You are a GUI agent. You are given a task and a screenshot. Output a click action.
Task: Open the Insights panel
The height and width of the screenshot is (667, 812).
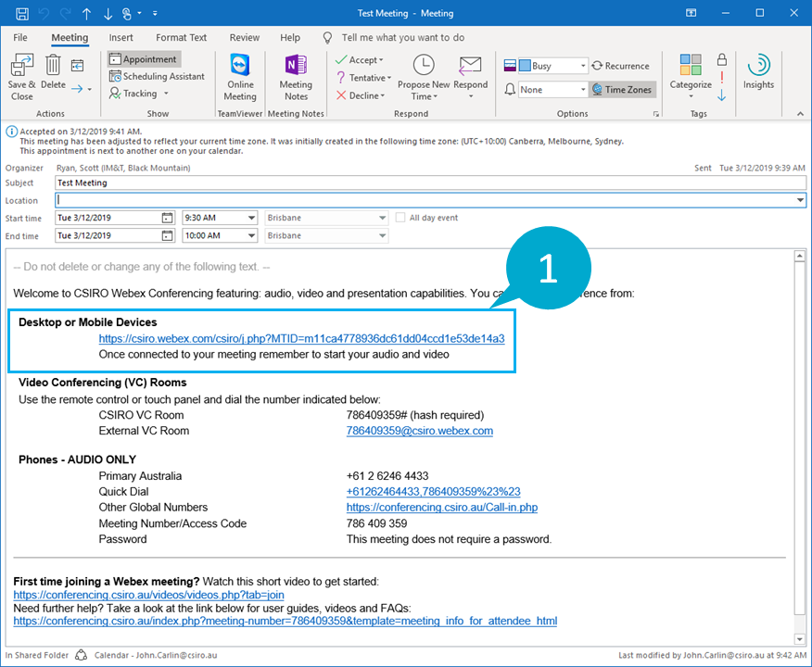(x=758, y=71)
